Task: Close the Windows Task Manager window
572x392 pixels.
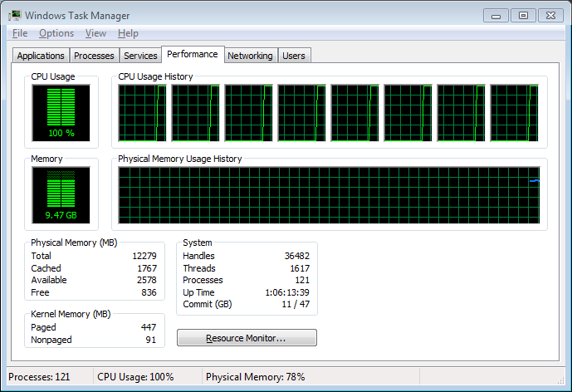Action: (x=550, y=16)
